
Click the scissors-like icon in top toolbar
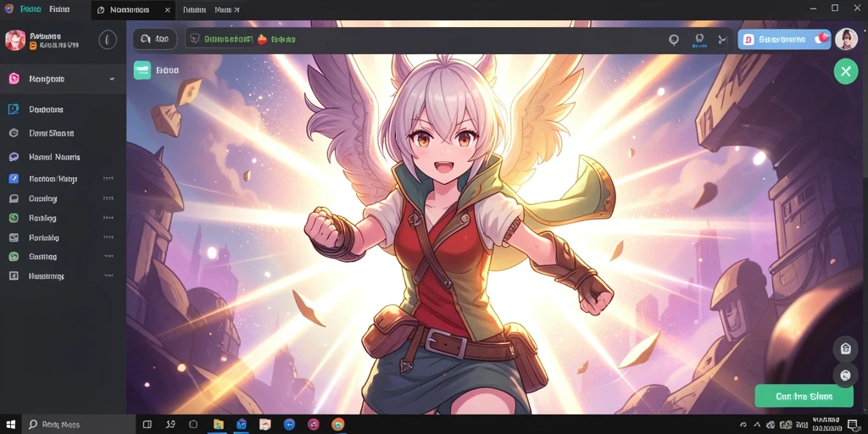[722, 39]
